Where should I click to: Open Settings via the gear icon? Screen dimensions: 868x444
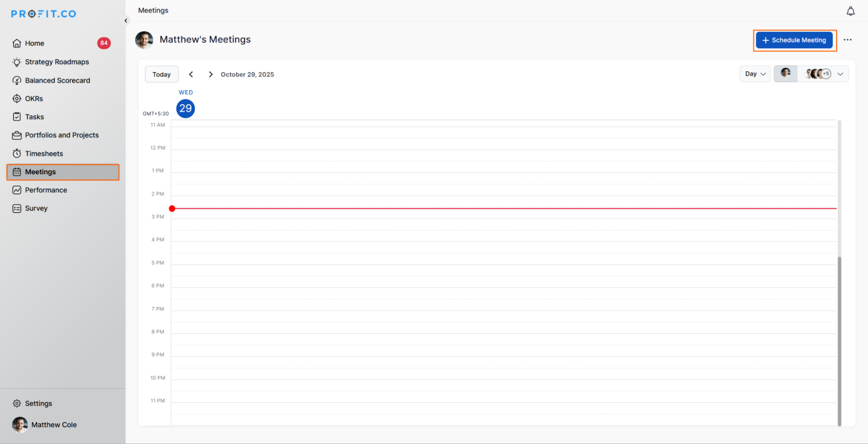(x=17, y=404)
